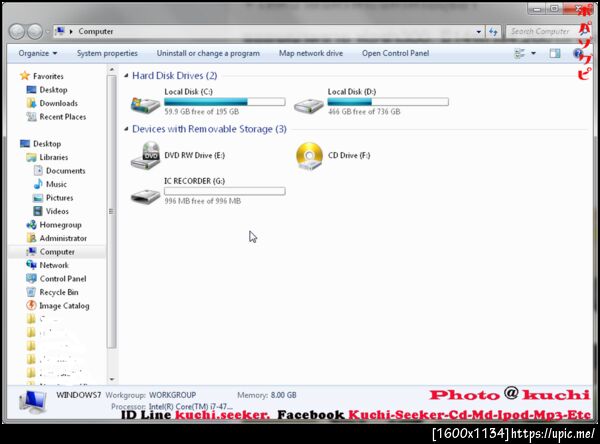Click the Documents library icon

tap(38, 171)
